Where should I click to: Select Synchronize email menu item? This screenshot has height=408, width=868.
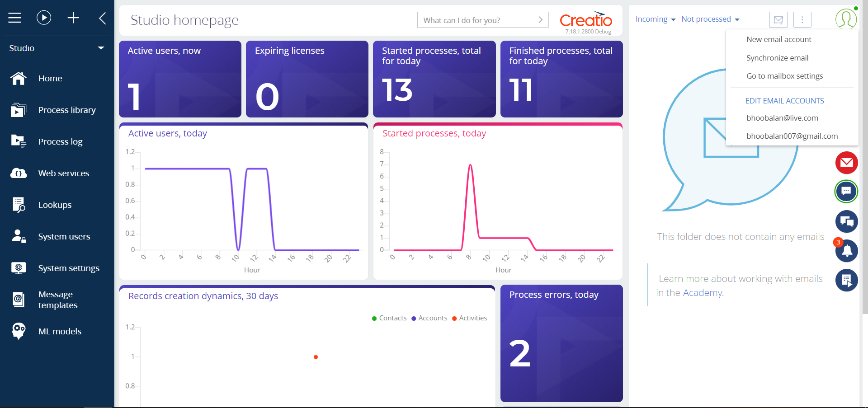click(x=777, y=58)
